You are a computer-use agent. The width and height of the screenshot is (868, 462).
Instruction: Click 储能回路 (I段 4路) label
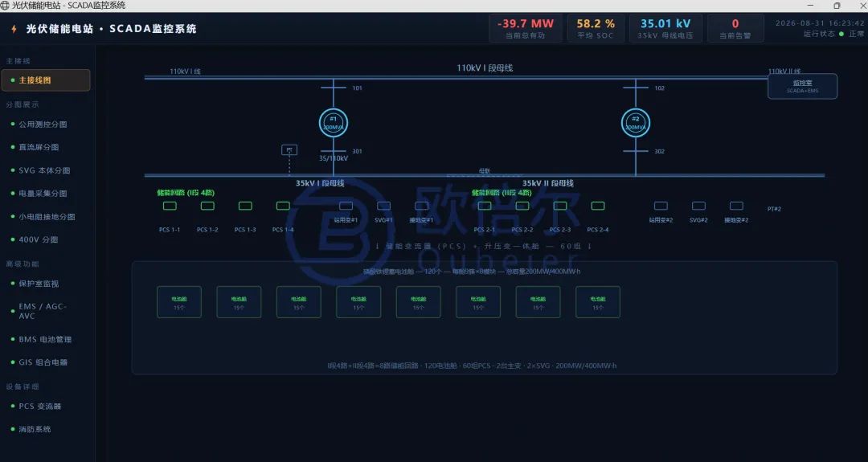coord(186,193)
